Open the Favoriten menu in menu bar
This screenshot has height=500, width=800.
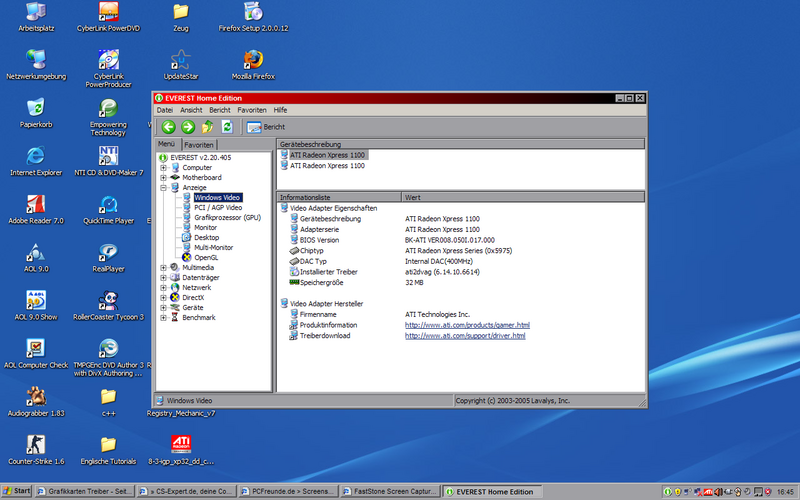(x=252, y=110)
